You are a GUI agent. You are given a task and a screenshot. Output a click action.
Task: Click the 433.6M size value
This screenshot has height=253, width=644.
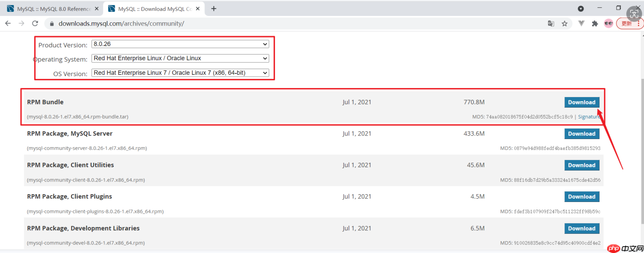tap(474, 134)
